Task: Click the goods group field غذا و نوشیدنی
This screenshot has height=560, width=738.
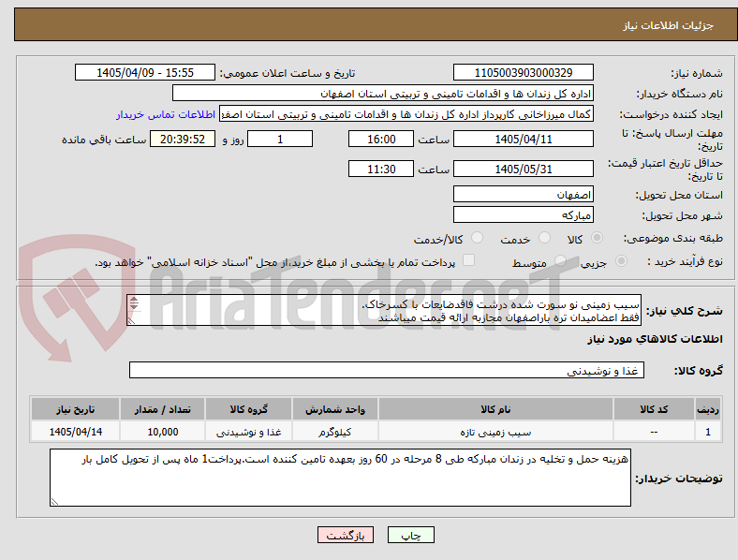Action: tap(387, 370)
